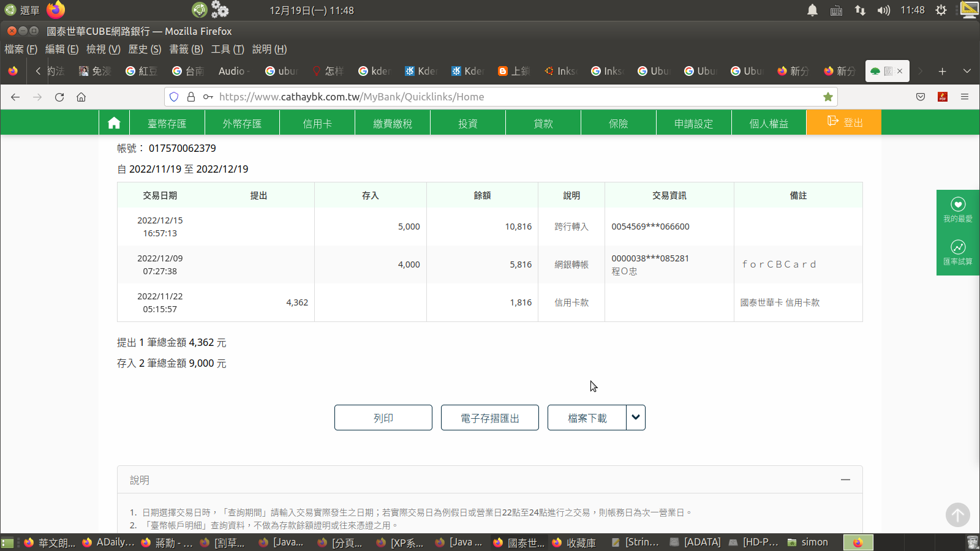
Task: Open the notification bell in the top panel
Action: 812,10
